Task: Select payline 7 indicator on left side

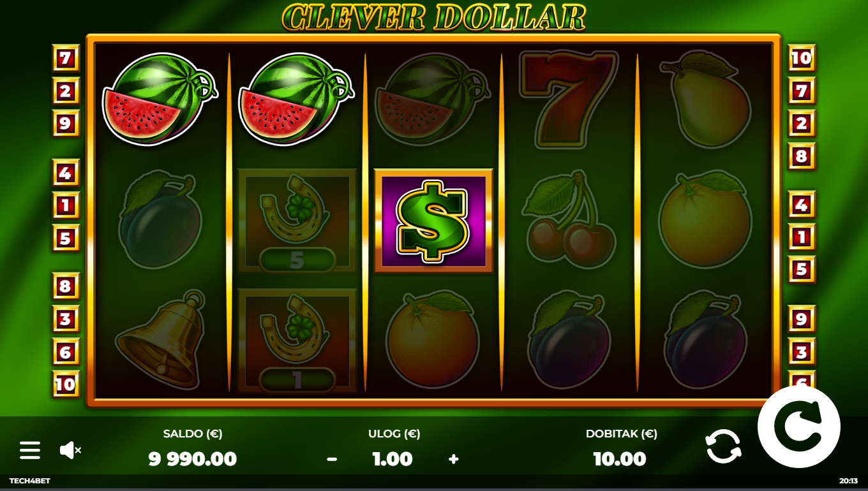Action: tap(66, 58)
